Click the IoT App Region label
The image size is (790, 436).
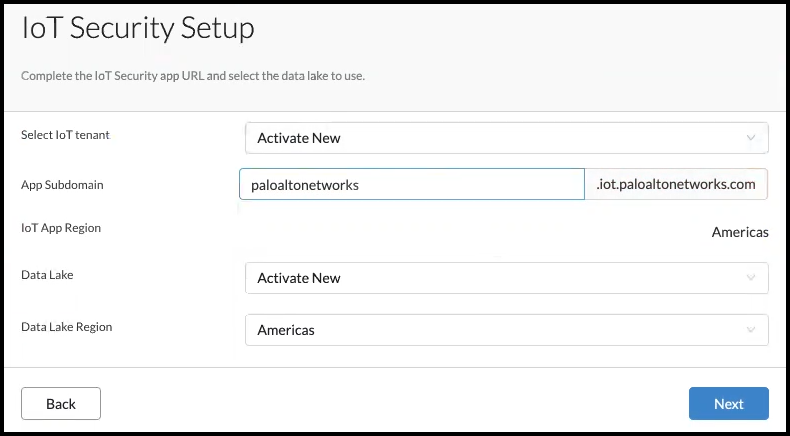point(61,228)
